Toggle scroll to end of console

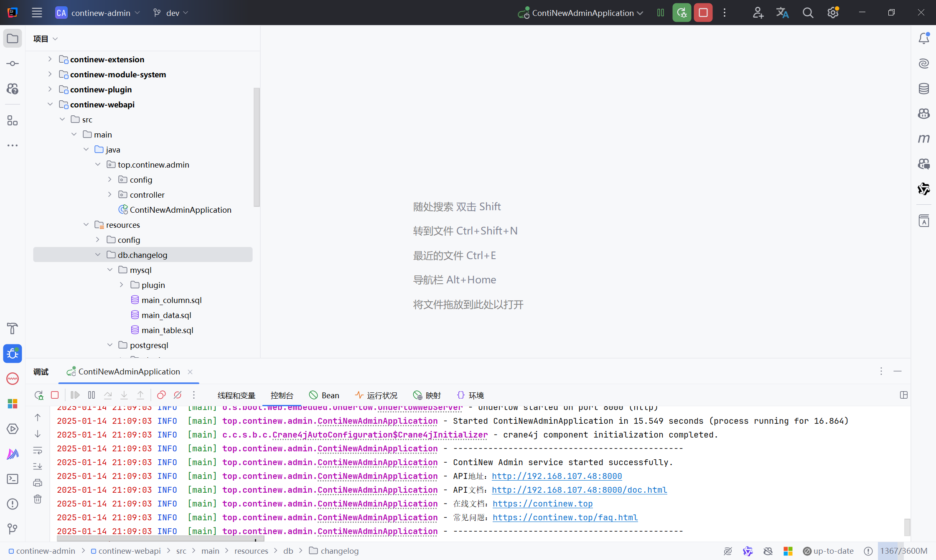[38, 466]
